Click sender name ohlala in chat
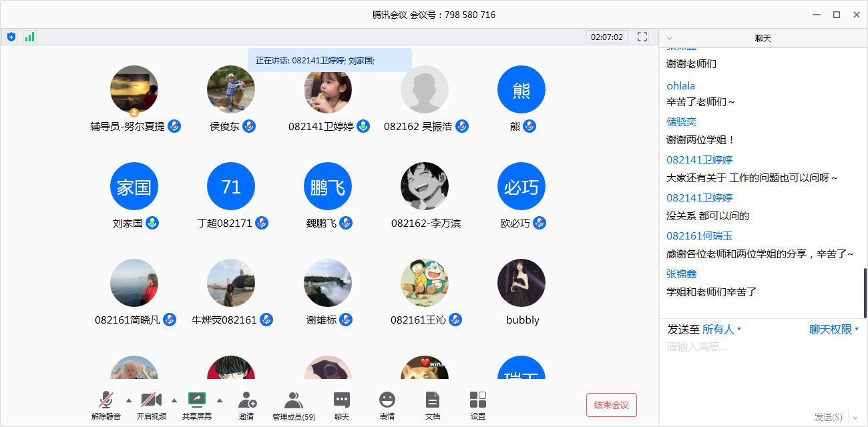868x427 pixels. (680, 85)
